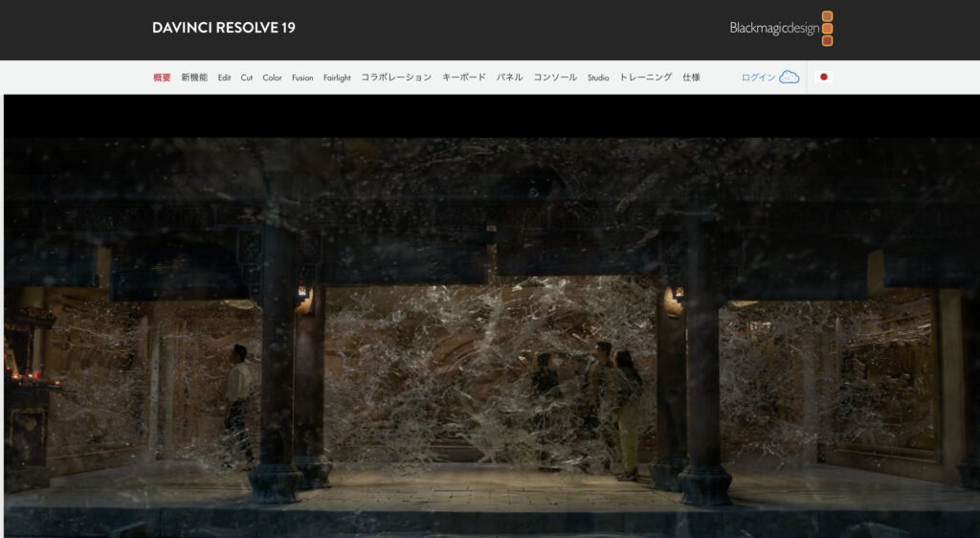980x538 pixels.
Task: Switch to the Color tab
Action: tap(272, 78)
